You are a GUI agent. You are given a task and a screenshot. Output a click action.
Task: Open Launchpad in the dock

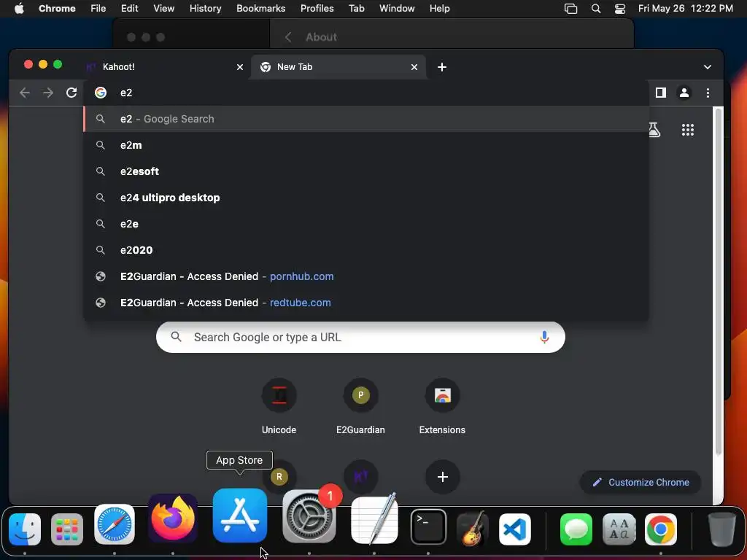(x=67, y=529)
